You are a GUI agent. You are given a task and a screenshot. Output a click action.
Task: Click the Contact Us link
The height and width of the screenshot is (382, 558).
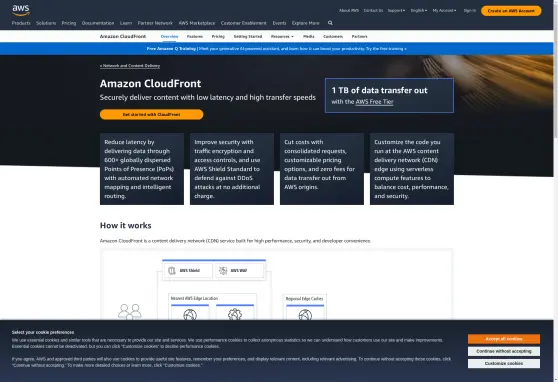[373, 11]
